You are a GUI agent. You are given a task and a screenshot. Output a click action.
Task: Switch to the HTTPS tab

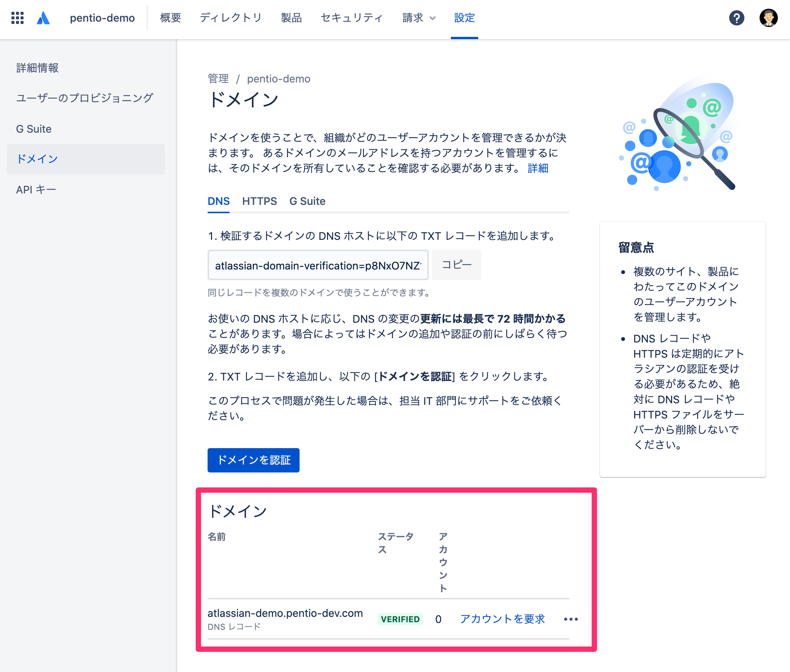[x=260, y=201]
